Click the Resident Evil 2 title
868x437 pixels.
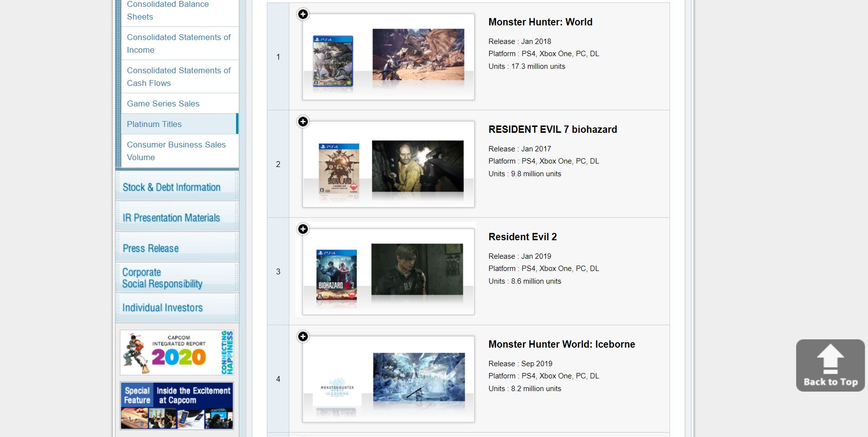coord(522,237)
